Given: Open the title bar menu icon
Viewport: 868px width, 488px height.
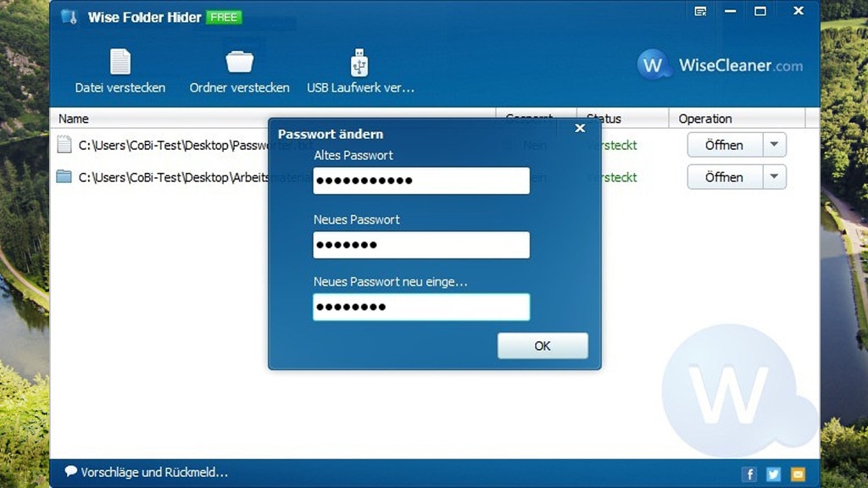Looking at the screenshot, I should (x=700, y=11).
